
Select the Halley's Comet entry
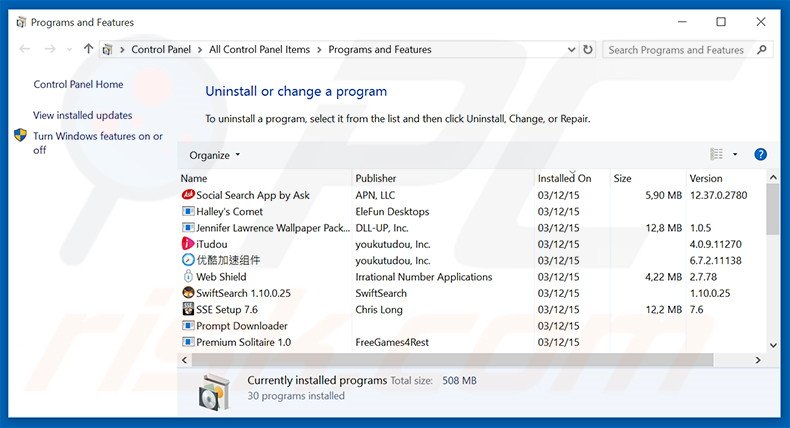tap(229, 211)
